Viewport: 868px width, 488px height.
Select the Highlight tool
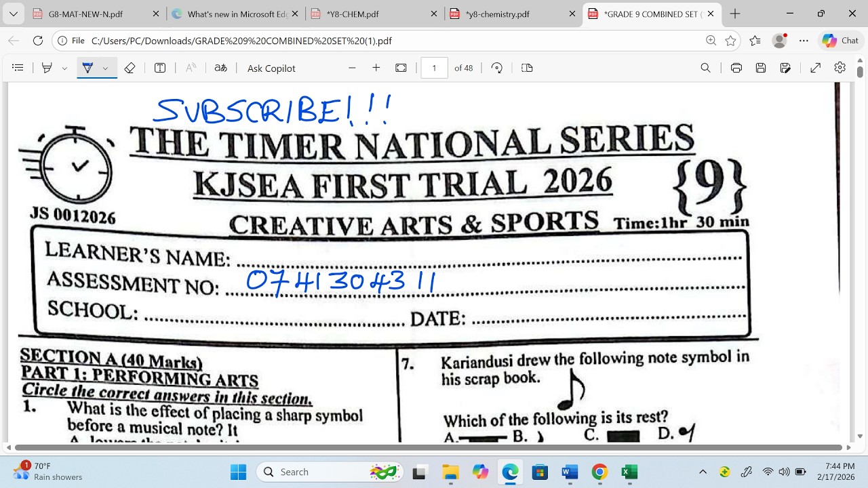(47, 68)
